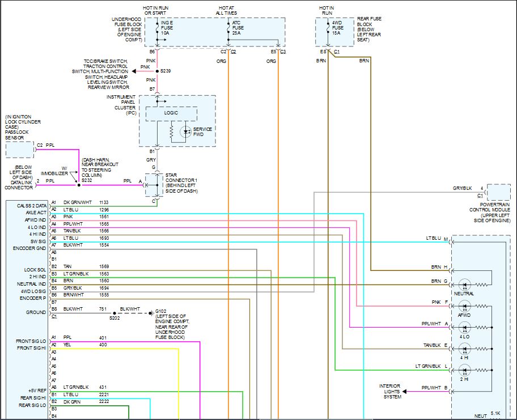
Task: Click the S202 splice dot
Action: coord(115,313)
